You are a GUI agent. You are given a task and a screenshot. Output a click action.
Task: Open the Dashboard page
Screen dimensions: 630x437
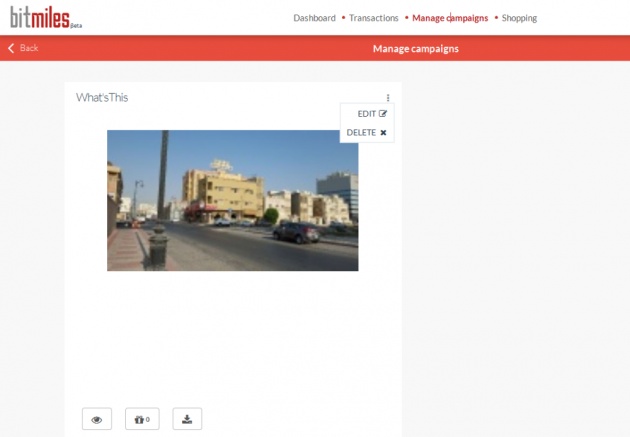(314, 18)
